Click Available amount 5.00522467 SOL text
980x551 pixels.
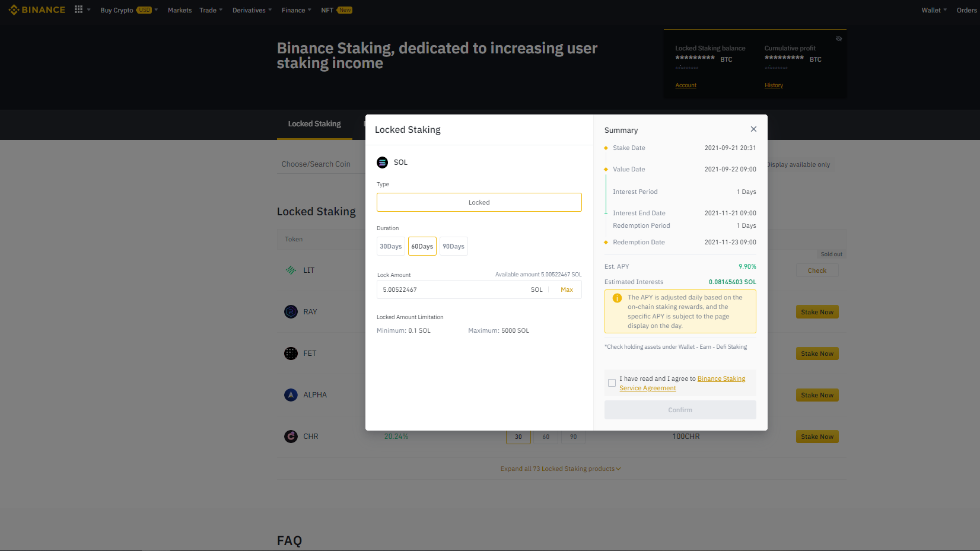539,275
